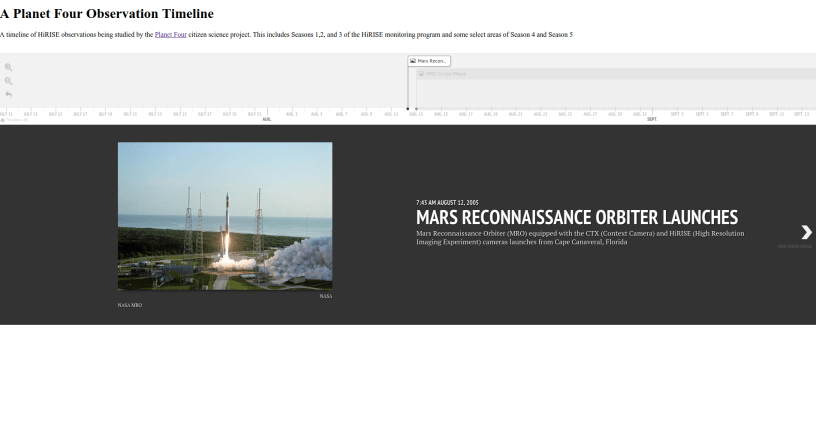The width and height of the screenshot is (816, 423).
Task: Click the JULY 11 tick on time axis
Action: 6,114
